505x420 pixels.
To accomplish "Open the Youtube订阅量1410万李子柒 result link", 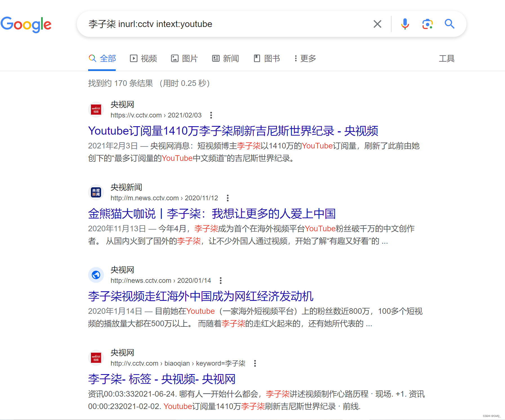I will click(x=233, y=131).
